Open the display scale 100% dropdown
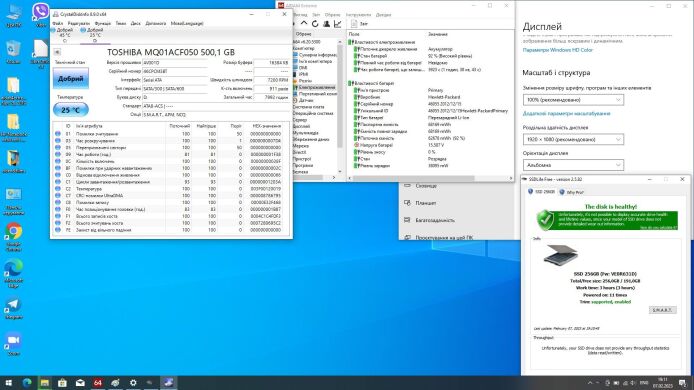Image resolution: width=694 pixels, height=390 pixels. pyautogui.click(x=573, y=100)
